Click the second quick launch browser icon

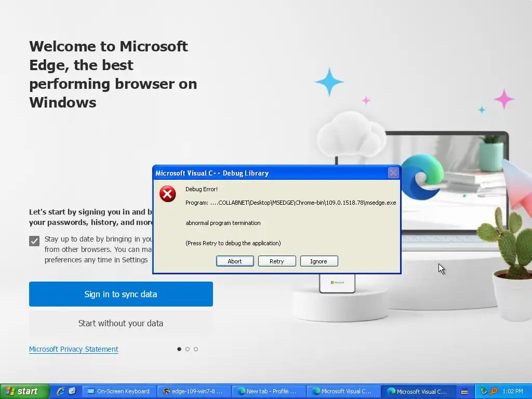click(72, 391)
